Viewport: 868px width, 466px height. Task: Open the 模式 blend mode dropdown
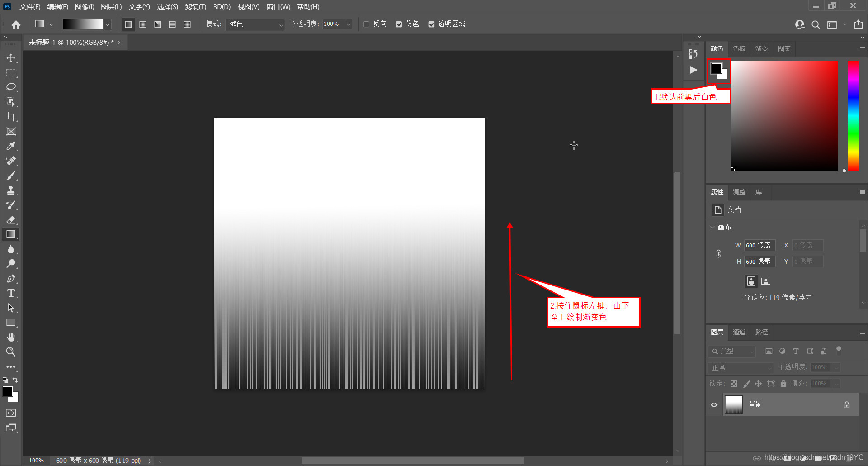[255, 24]
